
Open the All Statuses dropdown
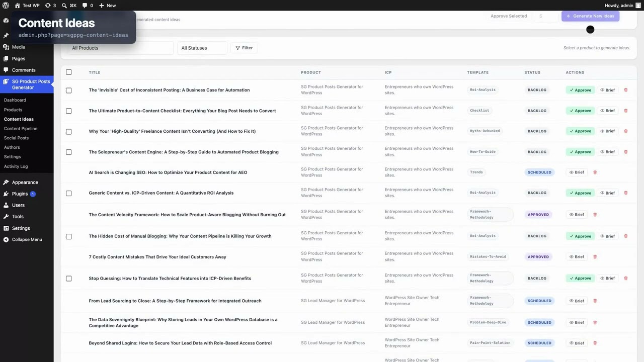202,48
